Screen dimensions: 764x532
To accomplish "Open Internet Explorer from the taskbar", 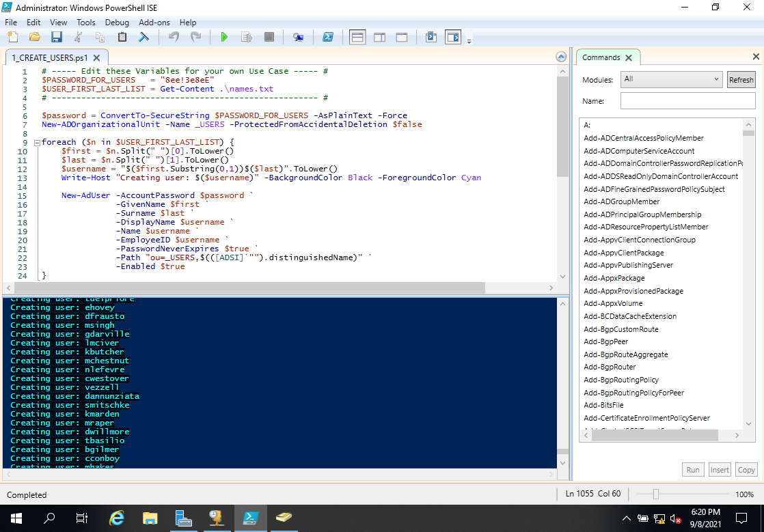I will (116, 518).
